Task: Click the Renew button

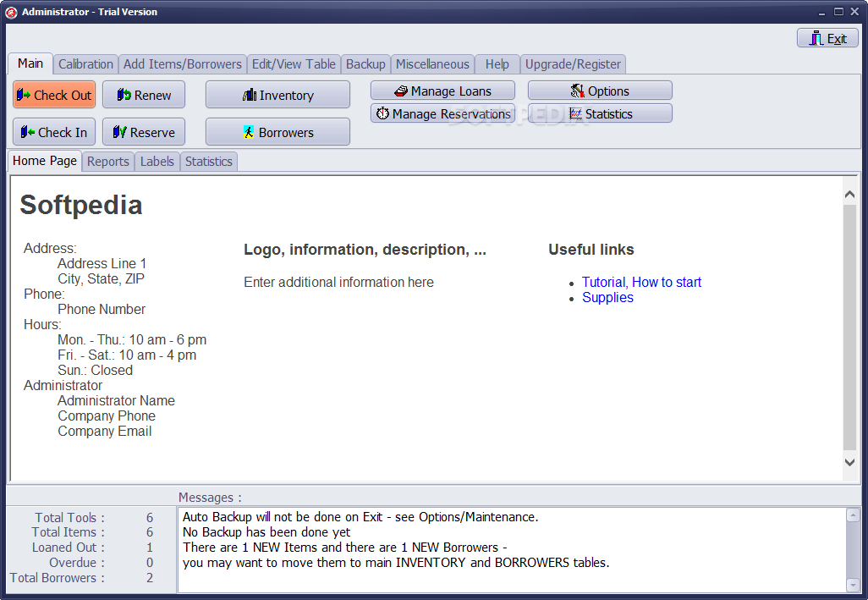Action: pyautogui.click(x=144, y=95)
